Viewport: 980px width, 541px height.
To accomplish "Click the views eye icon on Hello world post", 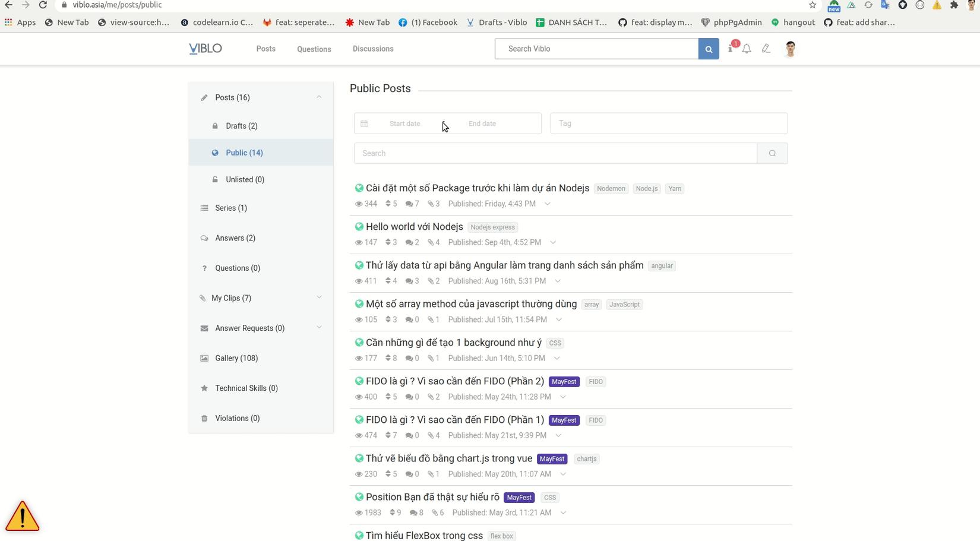I will click(359, 242).
